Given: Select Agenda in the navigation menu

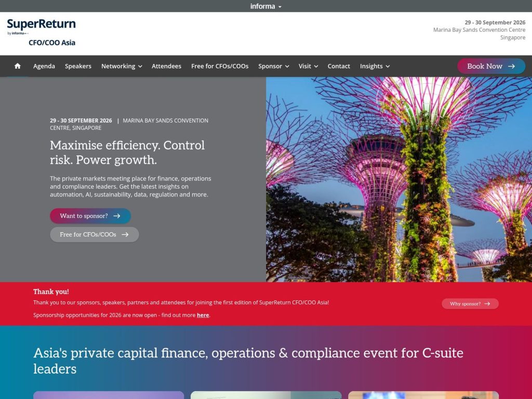Looking at the screenshot, I should [x=44, y=66].
